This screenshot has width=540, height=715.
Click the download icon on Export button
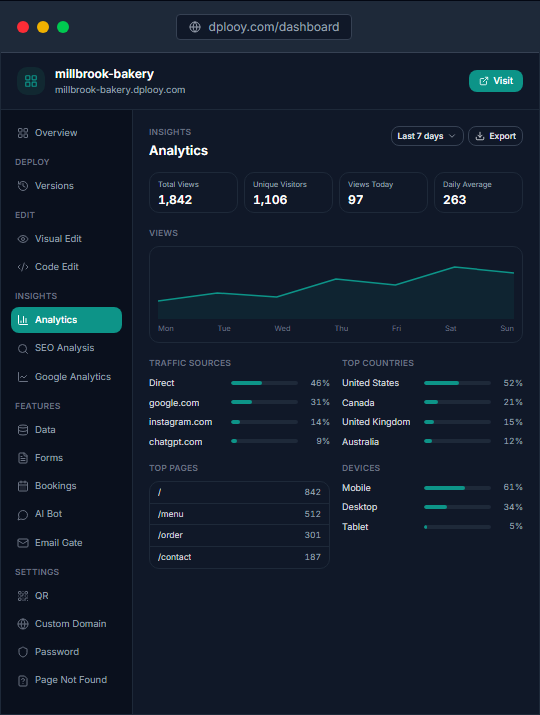point(480,136)
